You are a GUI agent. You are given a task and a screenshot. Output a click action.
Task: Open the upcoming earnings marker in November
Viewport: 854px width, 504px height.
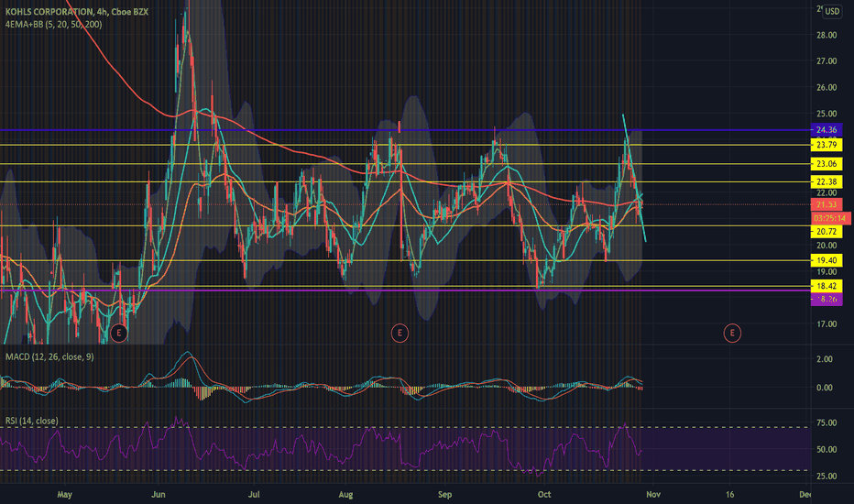[732, 333]
